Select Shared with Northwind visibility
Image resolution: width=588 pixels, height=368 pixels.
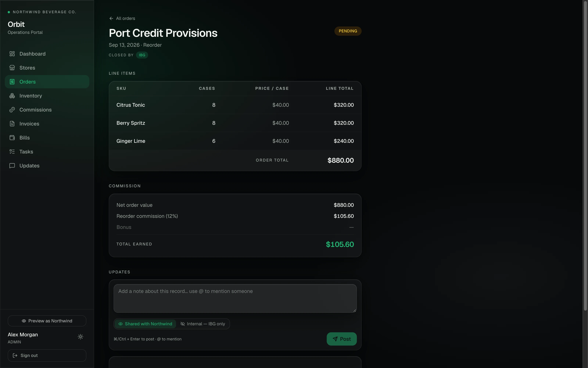pos(145,324)
